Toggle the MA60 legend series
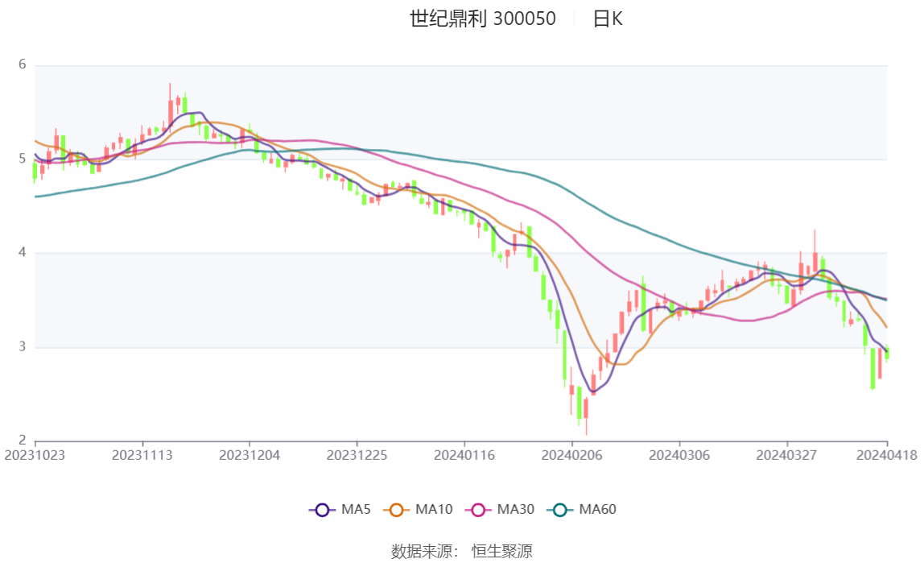Screen dimensions: 924x563 tap(582, 509)
